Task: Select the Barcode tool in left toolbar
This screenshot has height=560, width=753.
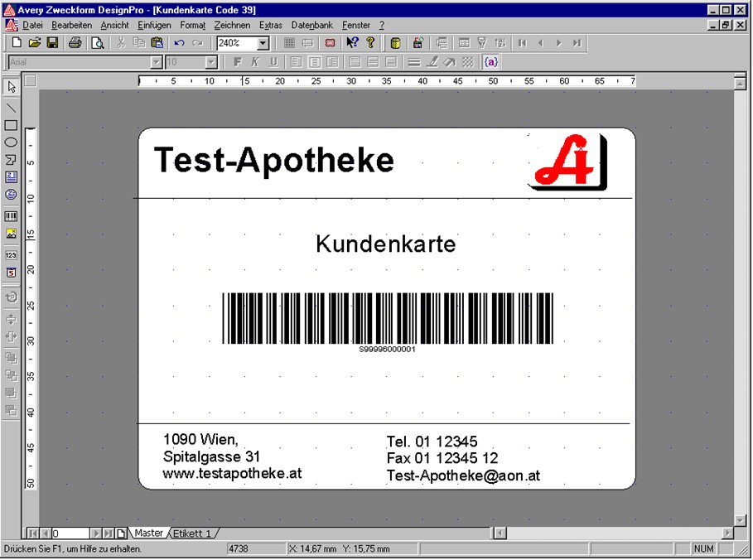Action: click(11, 216)
